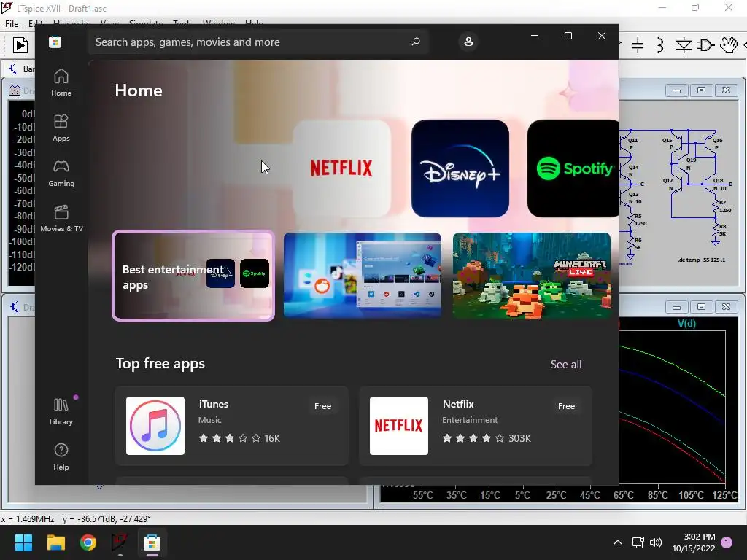
Task: Open the clock showing 3:02 PM
Action: 694,542
